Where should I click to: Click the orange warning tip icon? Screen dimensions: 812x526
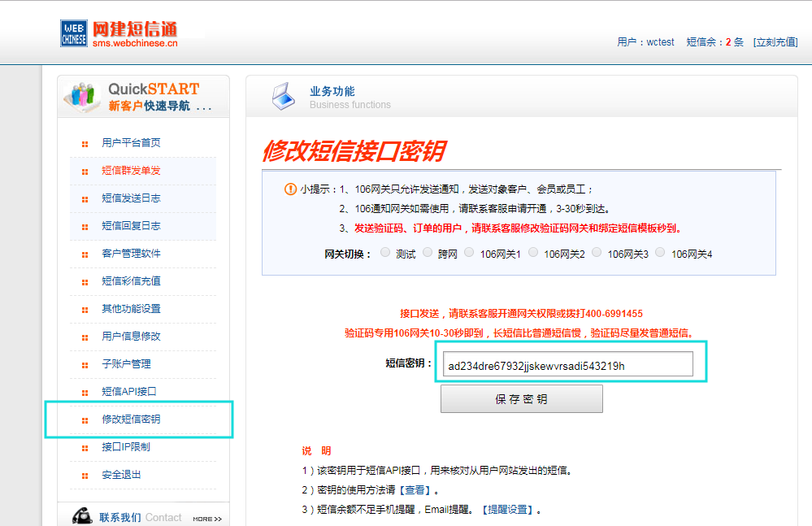click(290, 189)
